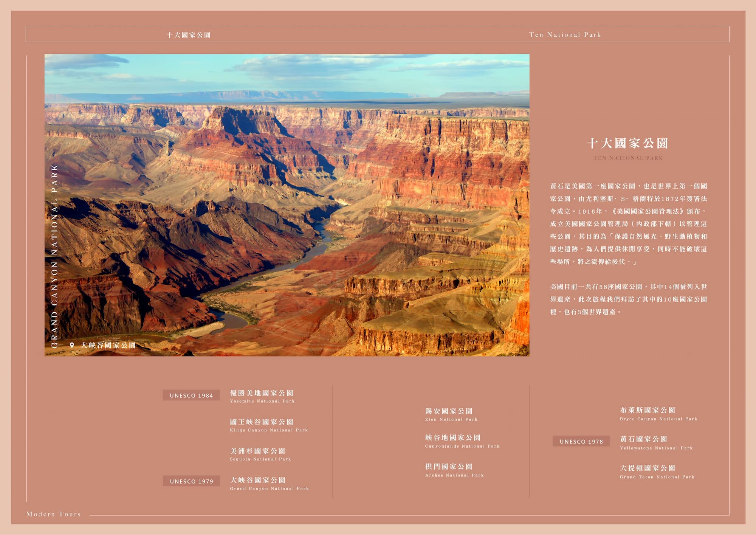Click vertical GRAND CANYON NATIONAL PARK caption
The width and height of the screenshot is (756, 535).
point(54,256)
